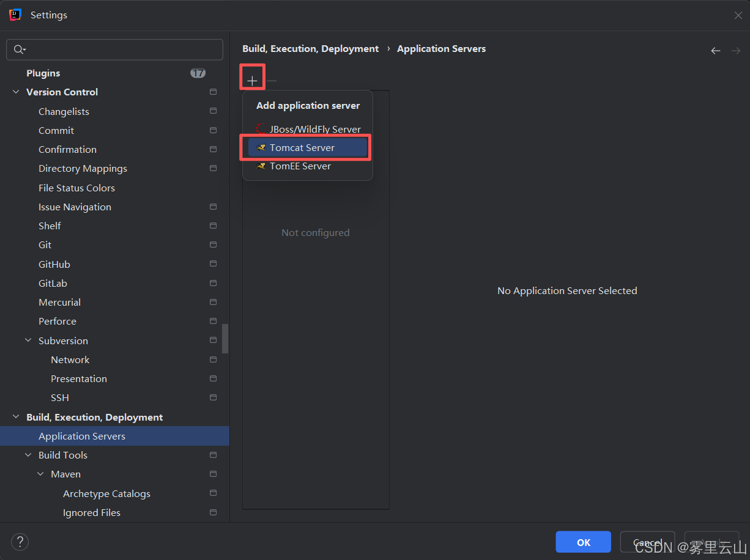Open the help question mark icon
Viewport: 750px width, 560px height.
click(x=20, y=542)
